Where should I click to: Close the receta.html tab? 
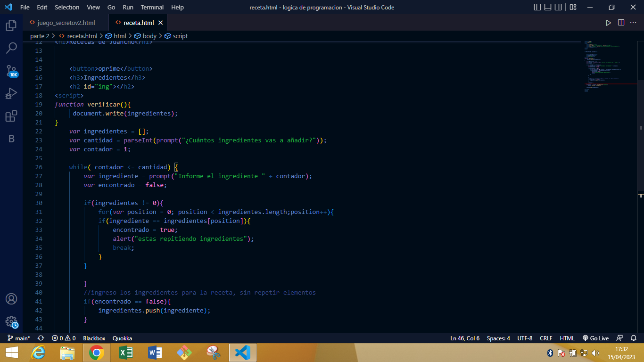click(160, 23)
